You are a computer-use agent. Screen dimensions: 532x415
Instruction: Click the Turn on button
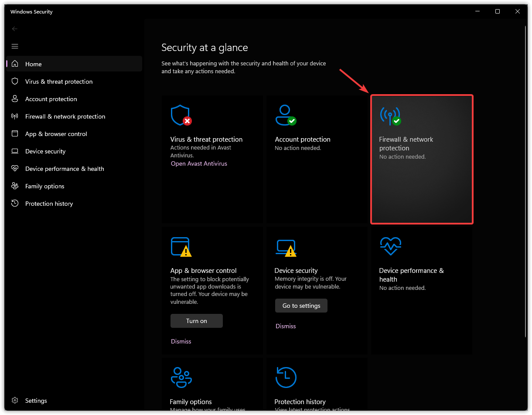pos(196,321)
